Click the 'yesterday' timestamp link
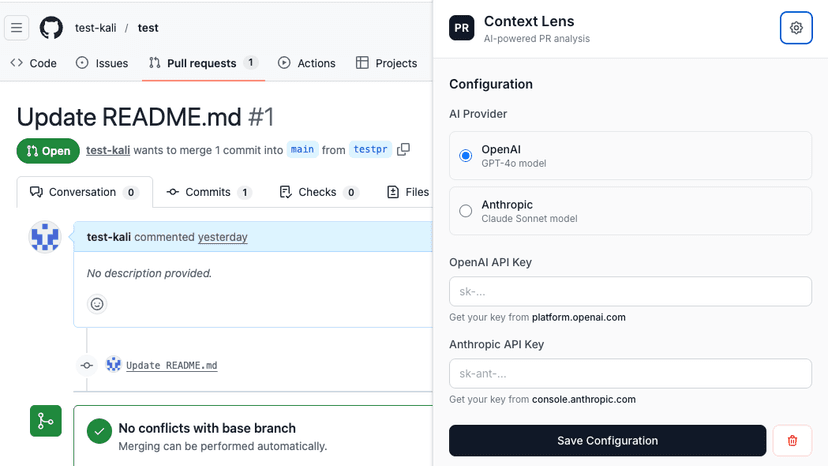828x466 pixels. click(x=222, y=237)
